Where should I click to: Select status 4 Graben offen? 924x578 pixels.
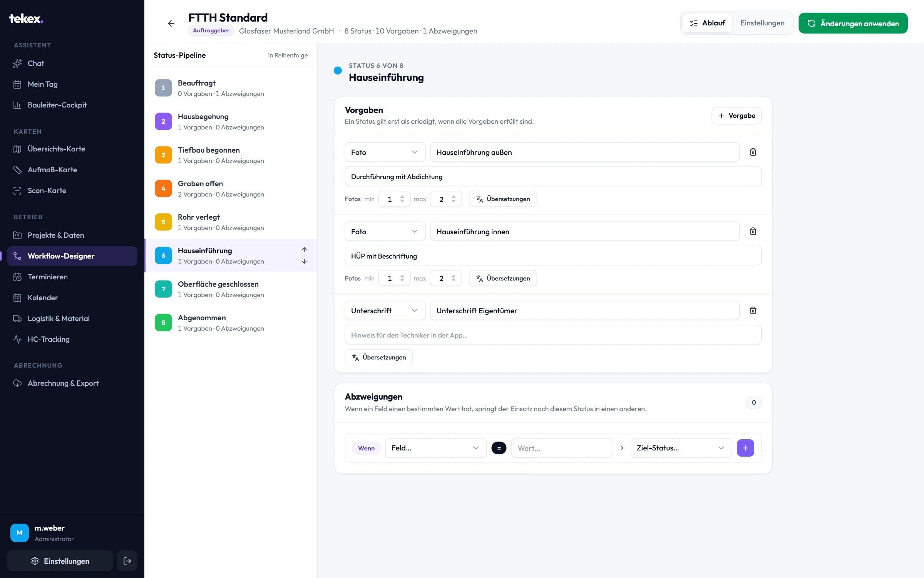click(231, 188)
